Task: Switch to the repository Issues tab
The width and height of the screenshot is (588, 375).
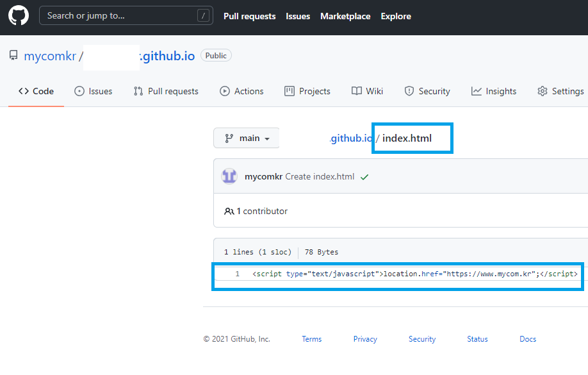Action: (94, 91)
